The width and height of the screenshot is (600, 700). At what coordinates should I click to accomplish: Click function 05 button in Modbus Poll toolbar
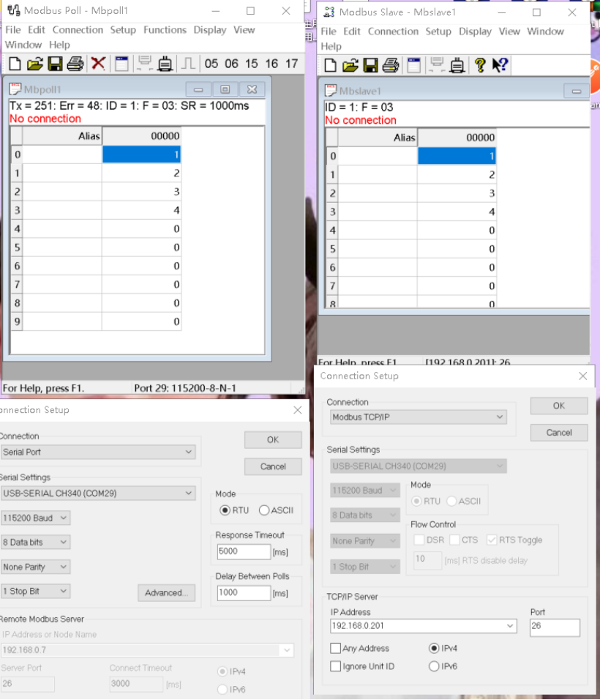211,64
